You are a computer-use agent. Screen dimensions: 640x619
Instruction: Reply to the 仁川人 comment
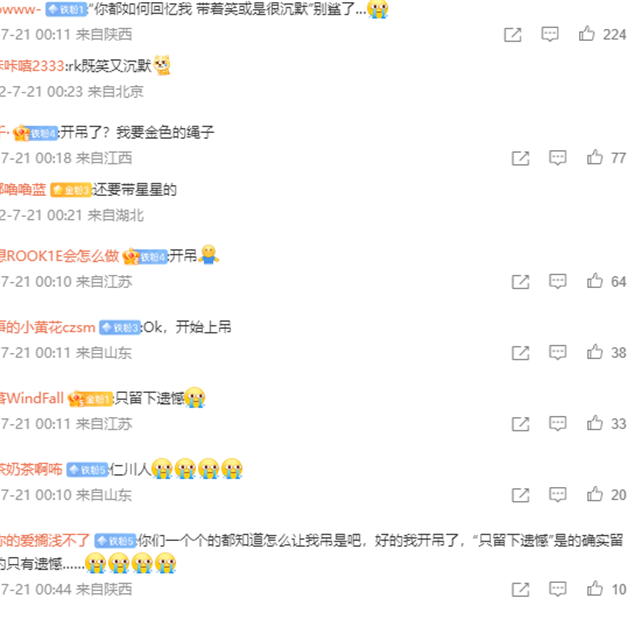coord(558,495)
